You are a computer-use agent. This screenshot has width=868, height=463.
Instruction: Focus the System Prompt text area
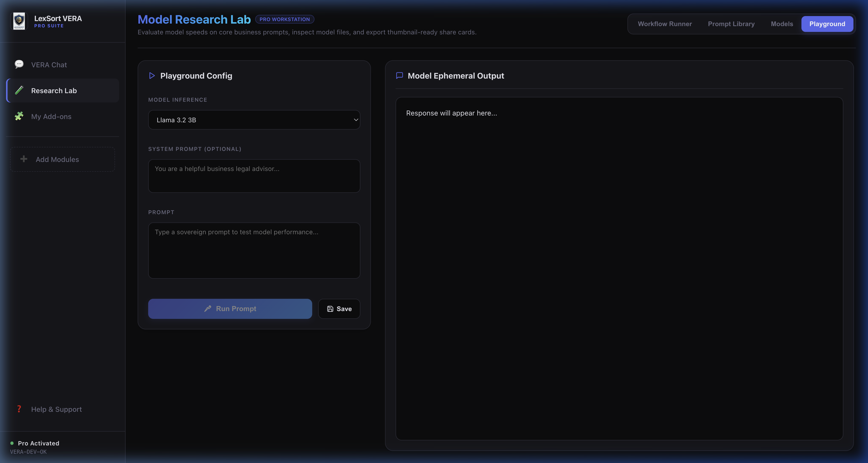254,176
